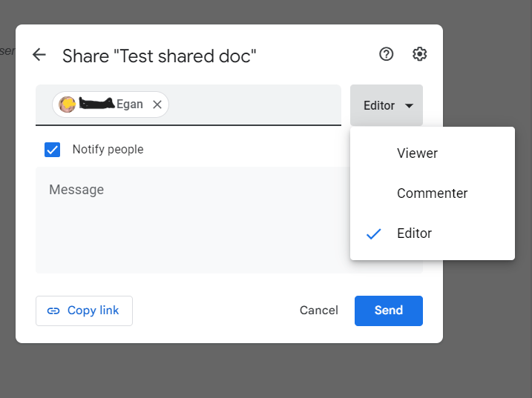Click the chain link icon
532x398 pixels.
coord(53,311)
